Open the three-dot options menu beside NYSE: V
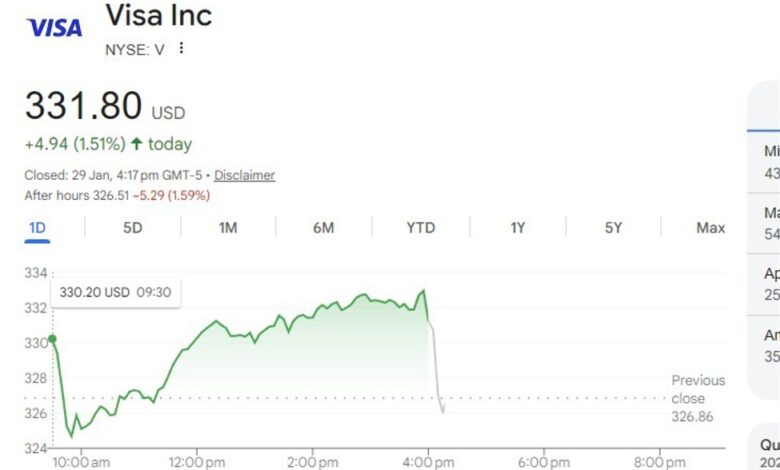 pyautogui.click(x=181, y=48)
